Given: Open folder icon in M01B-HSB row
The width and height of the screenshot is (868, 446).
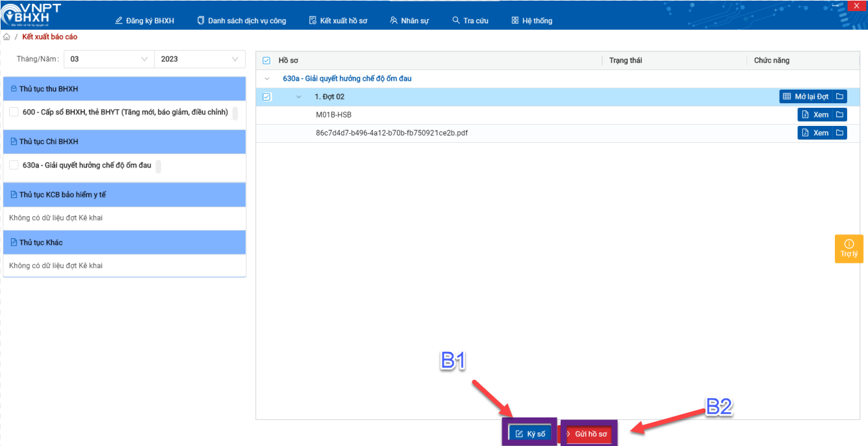Looking at the screenshot, I should [840, 115].
